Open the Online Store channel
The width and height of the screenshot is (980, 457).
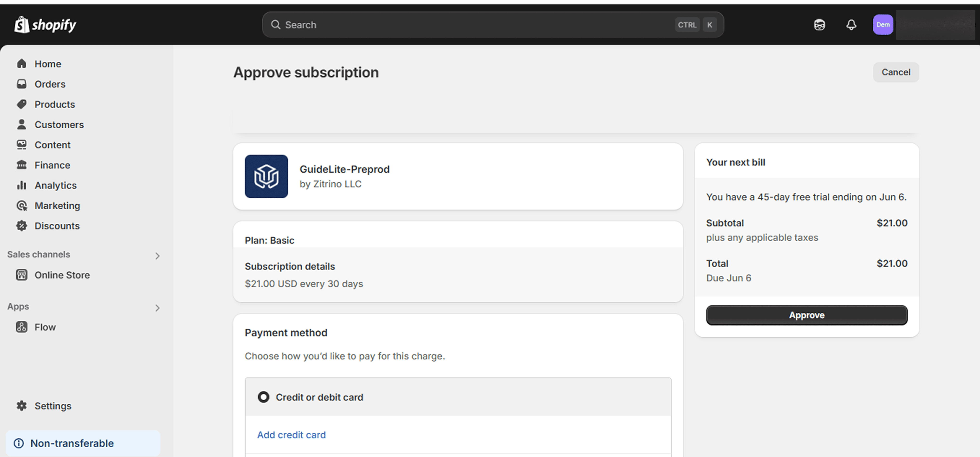click(x=62, y=275)
